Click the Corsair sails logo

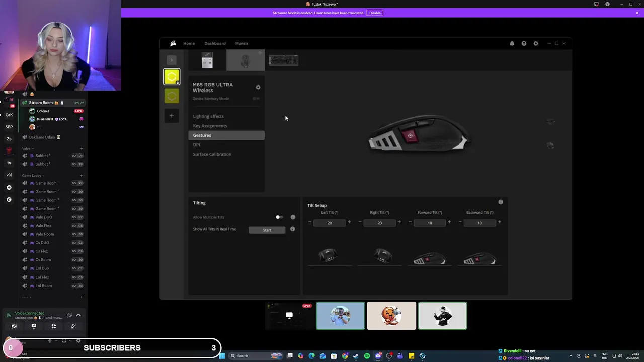coord(173,43)
